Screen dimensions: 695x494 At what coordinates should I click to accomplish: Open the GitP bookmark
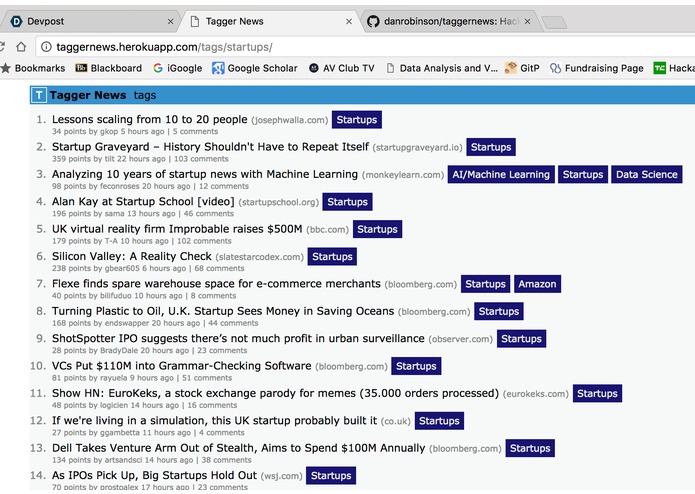pos(522,68)
